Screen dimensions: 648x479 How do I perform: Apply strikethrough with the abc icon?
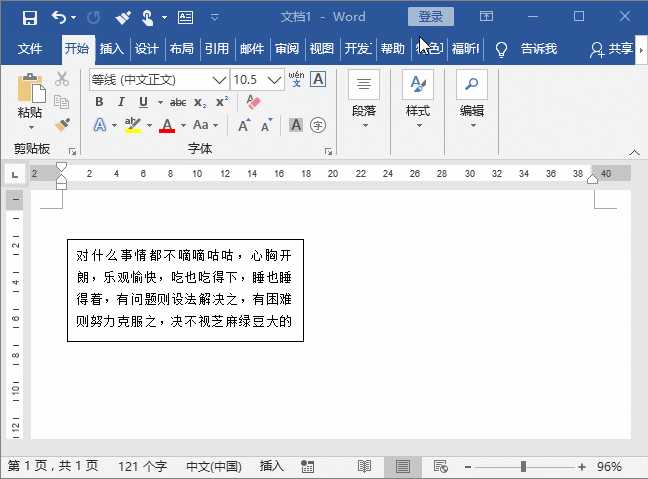coord(178,102)
